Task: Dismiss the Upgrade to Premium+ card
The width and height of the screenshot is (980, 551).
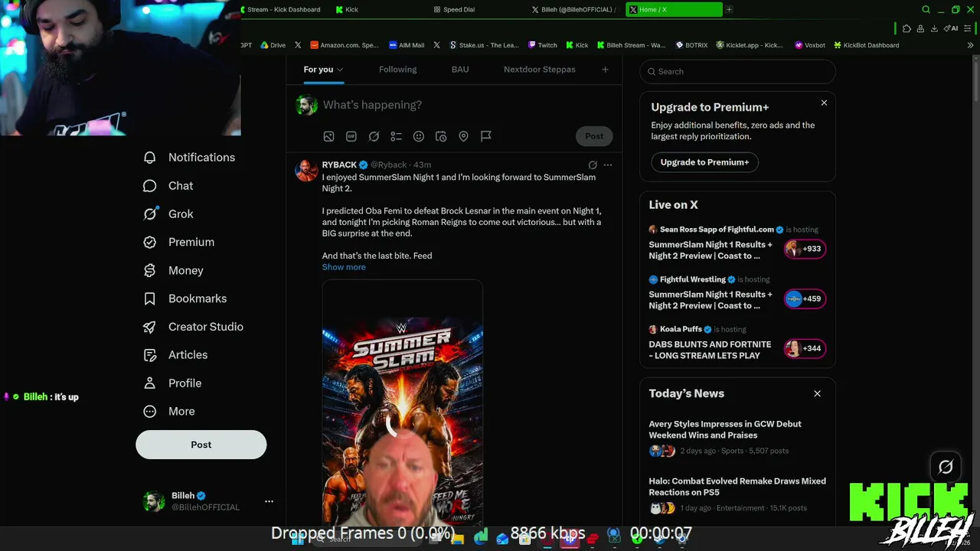Action: pyautogui.click(x=824, y=103)
